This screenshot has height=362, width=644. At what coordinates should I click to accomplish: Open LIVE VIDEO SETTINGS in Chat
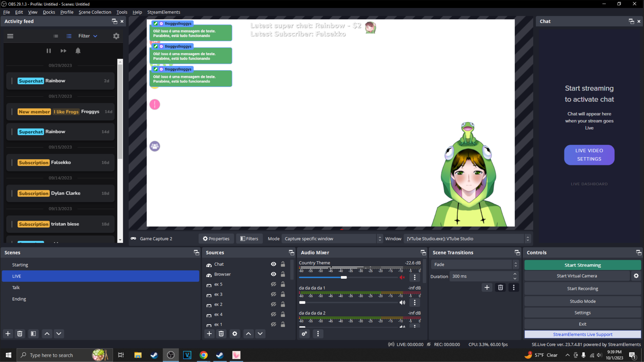coord(589,155)
